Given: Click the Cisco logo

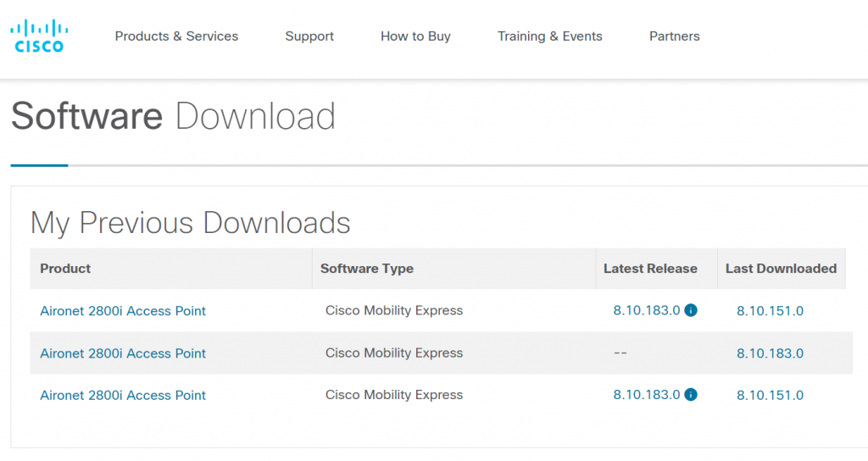Looking at the screenshot, I should tap(39, 36).
